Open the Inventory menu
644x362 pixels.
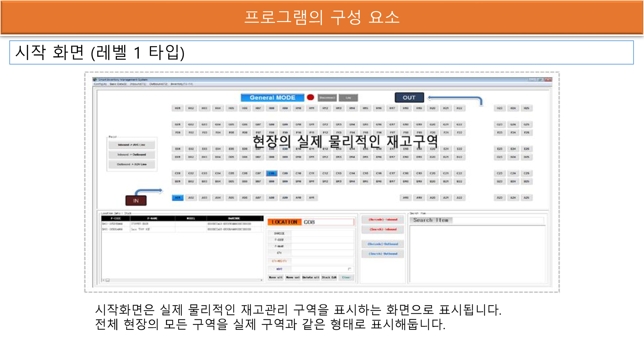182,84
